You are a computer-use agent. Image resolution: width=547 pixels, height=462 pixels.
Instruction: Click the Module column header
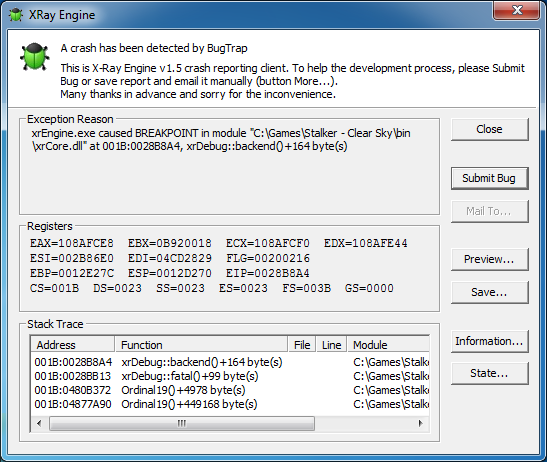[388, 345]
